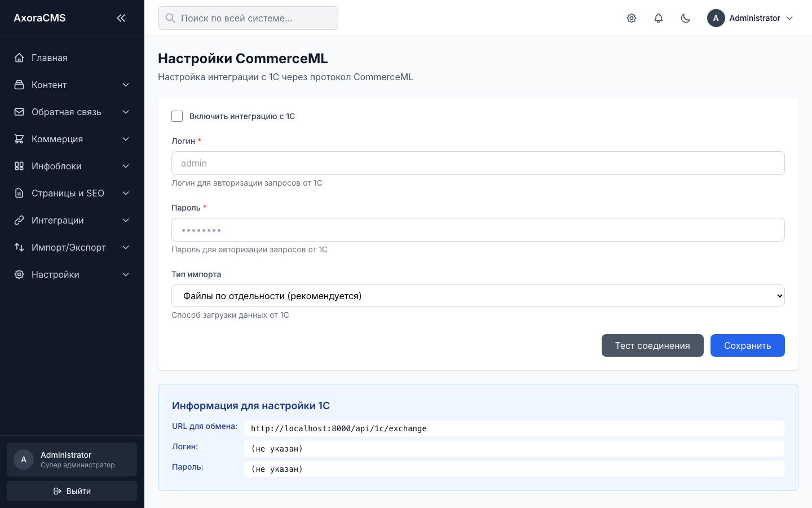The height and width of the screenshot is (508, 812).
Task: Click the Инфоблоки grid icon
Action: [19, 166]
